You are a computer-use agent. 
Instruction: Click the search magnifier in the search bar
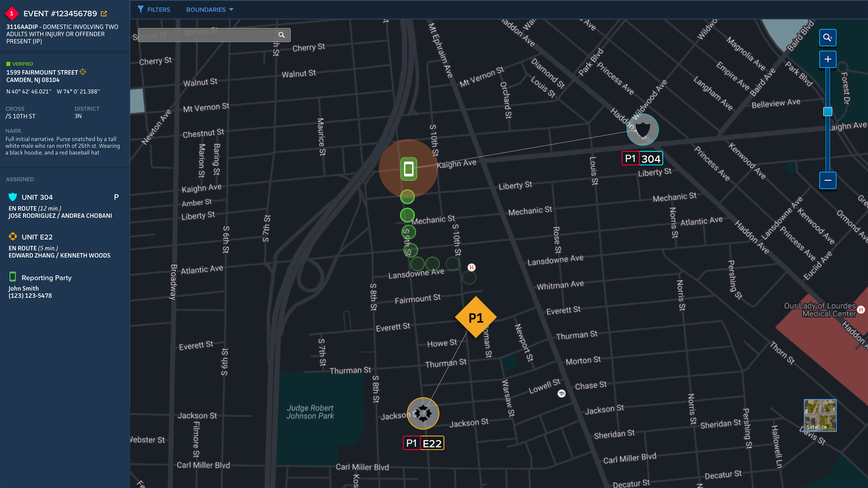point(281,35)
